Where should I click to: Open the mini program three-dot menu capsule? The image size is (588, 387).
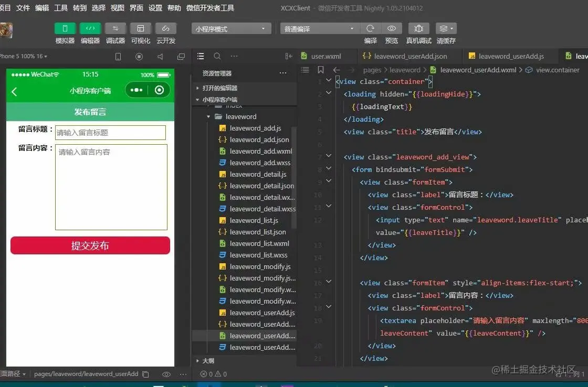pyautogui.click(x=136, y=90)
